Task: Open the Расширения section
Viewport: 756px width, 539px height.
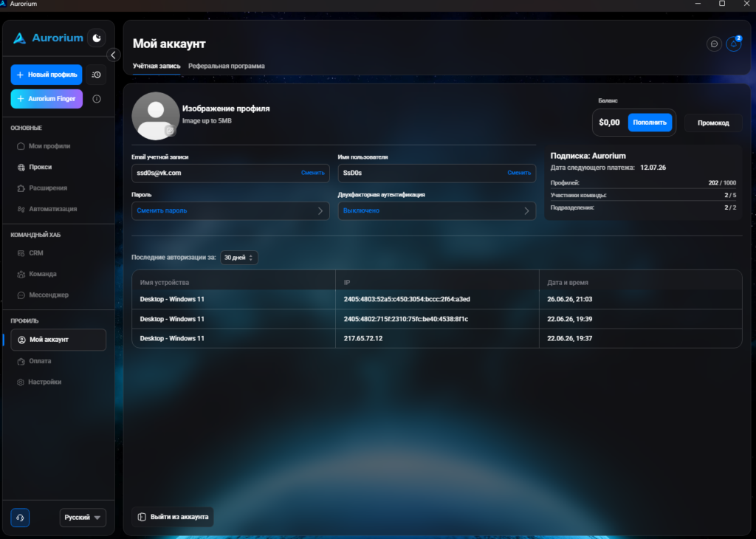Action: pyautogui.click(x=48, y=188)
